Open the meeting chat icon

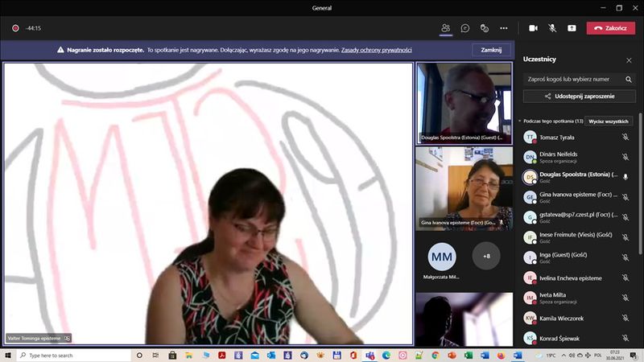click(465, 28)
